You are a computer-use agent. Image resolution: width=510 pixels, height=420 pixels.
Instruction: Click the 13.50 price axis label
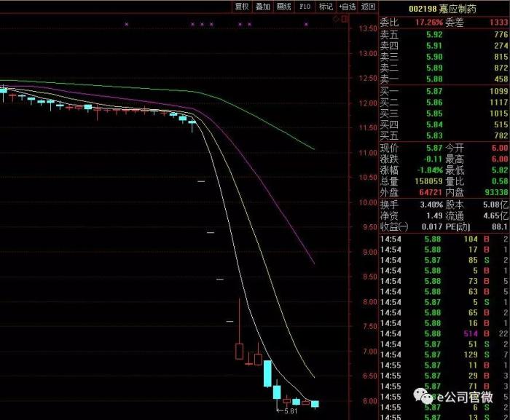368,28
